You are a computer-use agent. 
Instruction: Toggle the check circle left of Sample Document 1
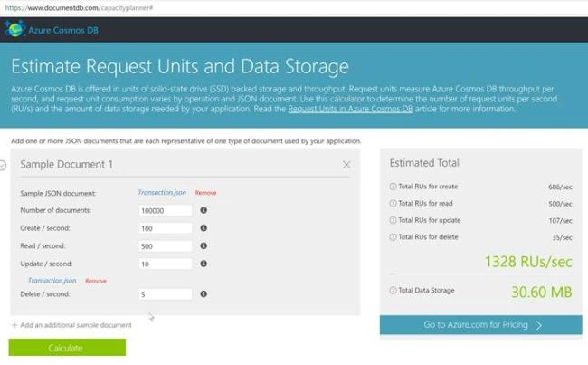pos(3,165)
